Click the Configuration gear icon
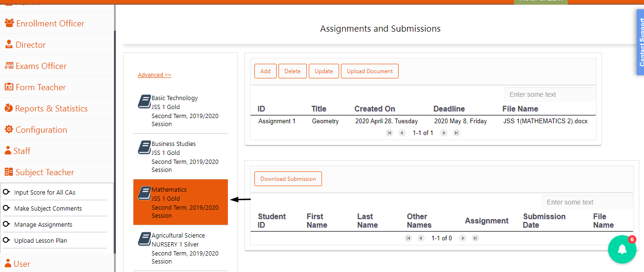The width and height of the screenshot is (644, 272). click(x=9, y=129)
